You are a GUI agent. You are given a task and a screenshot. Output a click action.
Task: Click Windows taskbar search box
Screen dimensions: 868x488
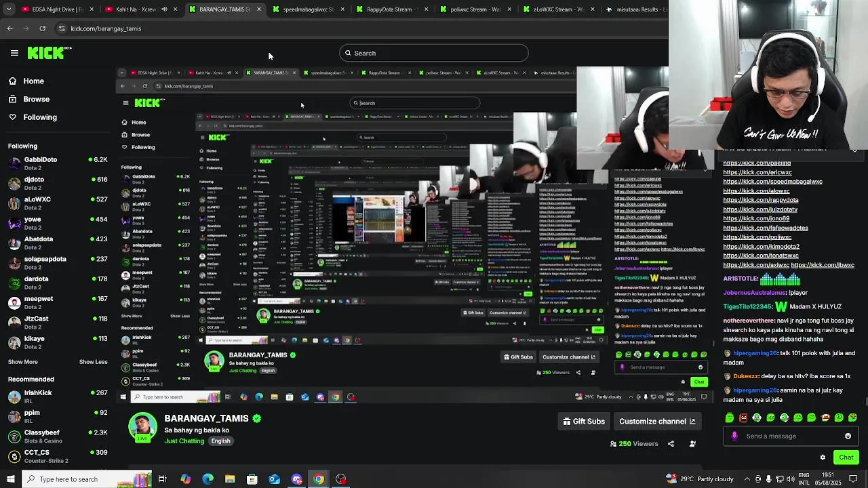click(x=88, y=479)
